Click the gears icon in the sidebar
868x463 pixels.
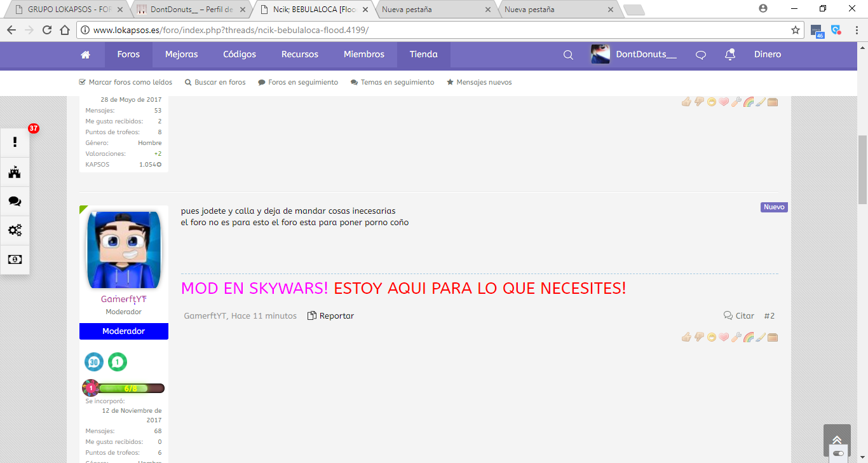[15, 230]
